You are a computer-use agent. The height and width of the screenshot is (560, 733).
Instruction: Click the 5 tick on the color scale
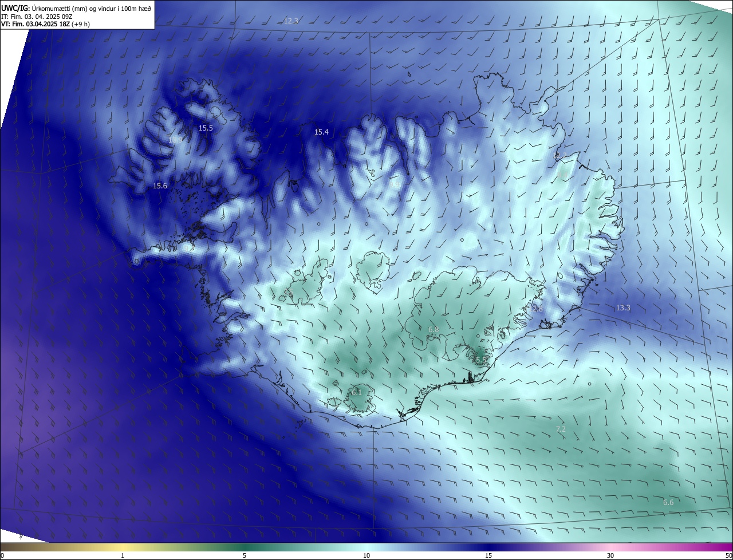click(245, 555)
